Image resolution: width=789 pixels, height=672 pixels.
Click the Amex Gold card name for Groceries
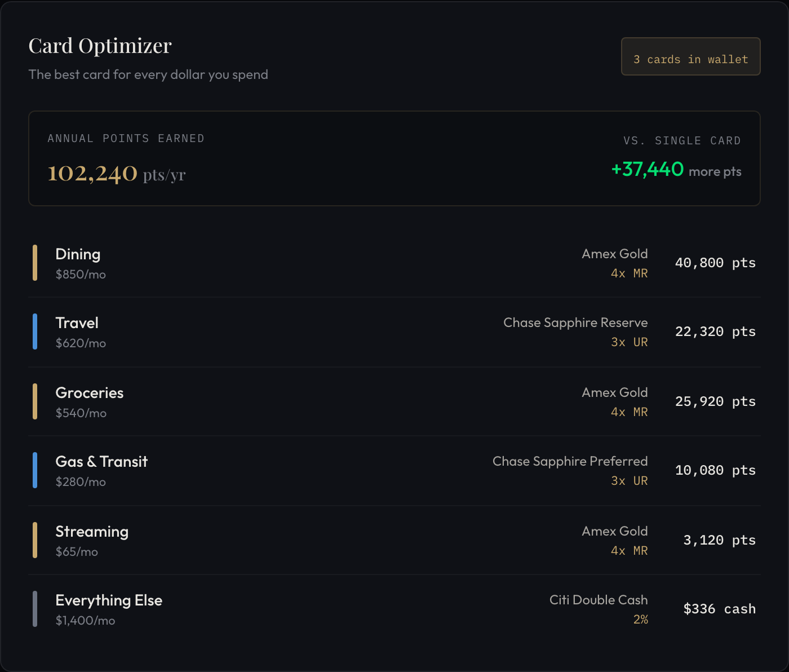pyautogui.click(x=614, y=392)
